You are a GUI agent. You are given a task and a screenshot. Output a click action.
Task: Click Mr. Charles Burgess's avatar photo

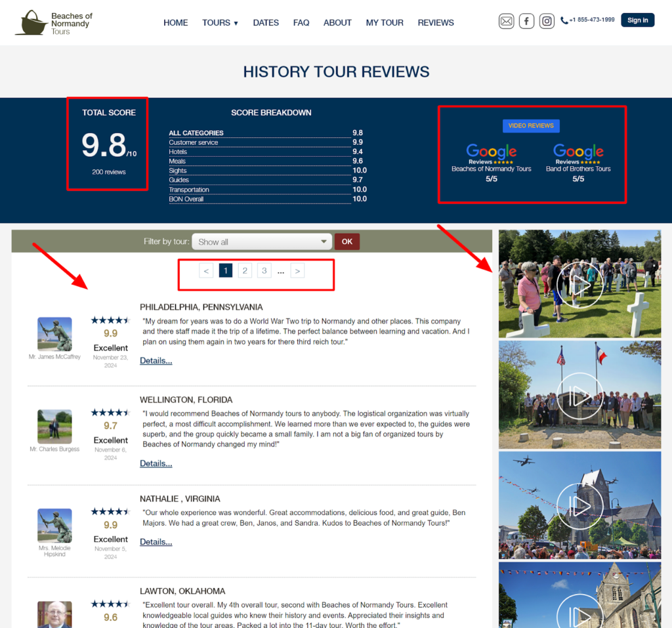(x=54, y=427)
